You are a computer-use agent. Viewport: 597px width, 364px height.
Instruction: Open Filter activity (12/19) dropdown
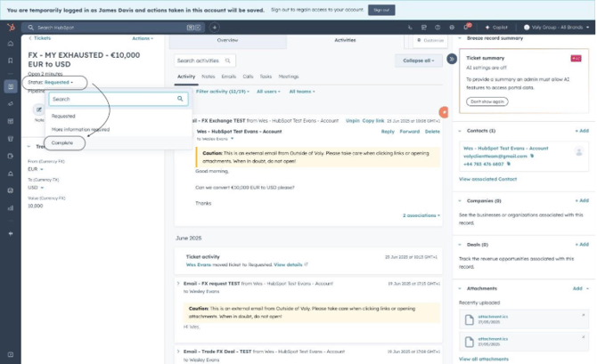[x=223, y=92]
